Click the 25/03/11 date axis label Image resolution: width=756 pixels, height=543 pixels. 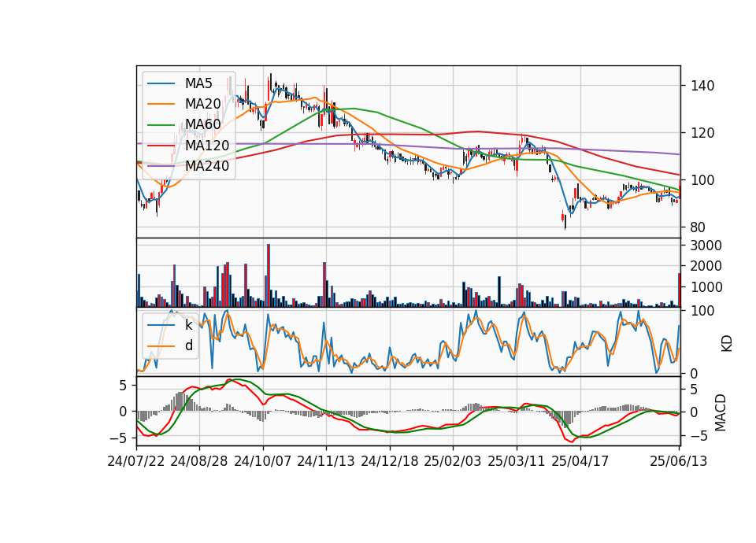(517, 461)
